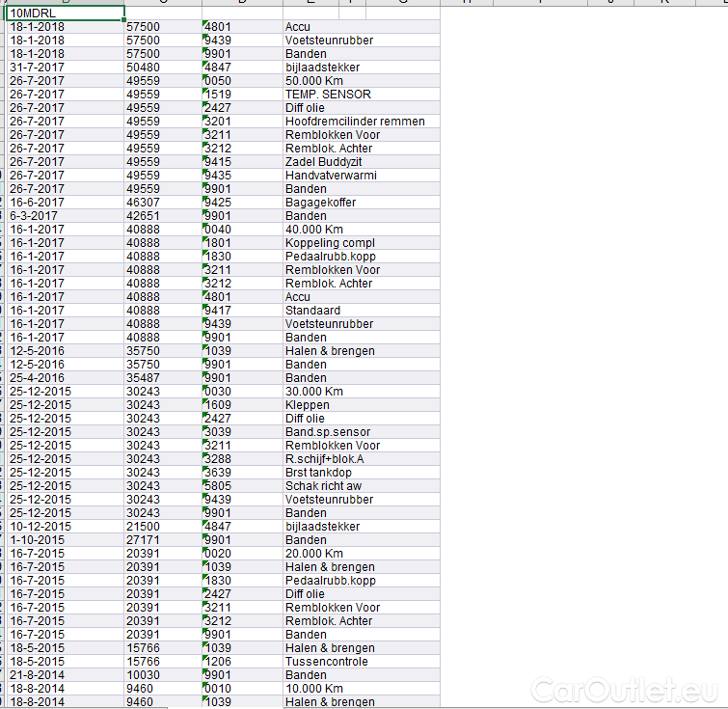Click the TEMP. SENSOR description cell
This screenshot has height=709, width=728.
pos(328,95)
